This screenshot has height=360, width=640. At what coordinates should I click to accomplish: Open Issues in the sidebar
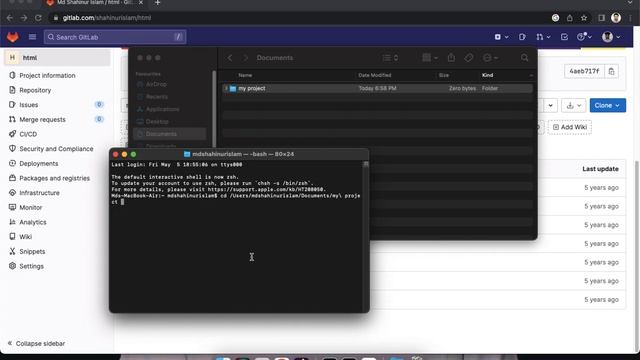tap(29, 105)
